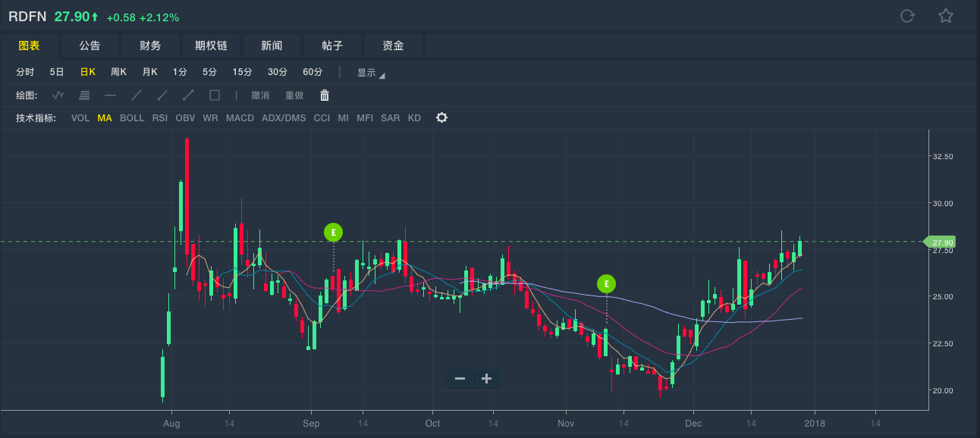The image size is (980, 438).
Task: Click the September earnings E marker
Action: pos(333,233)
